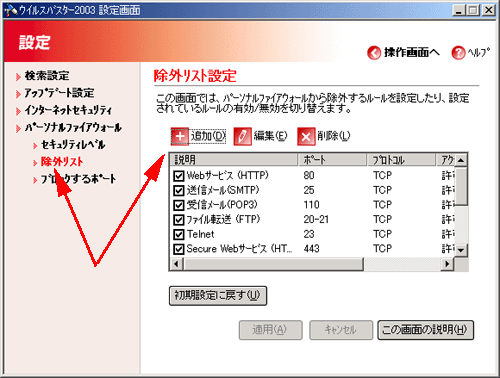The height and width of the screenshot is (378, 500).
Task: Uncheck the Webサービス (HTTP) rule
Action: [x=179, y=176]
